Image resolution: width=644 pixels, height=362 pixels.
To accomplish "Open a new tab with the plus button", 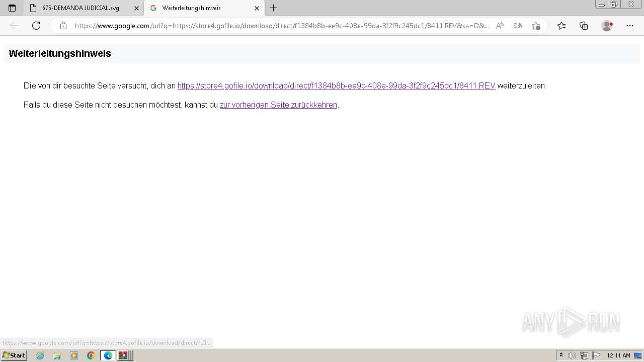I will [x=273, y=8].
